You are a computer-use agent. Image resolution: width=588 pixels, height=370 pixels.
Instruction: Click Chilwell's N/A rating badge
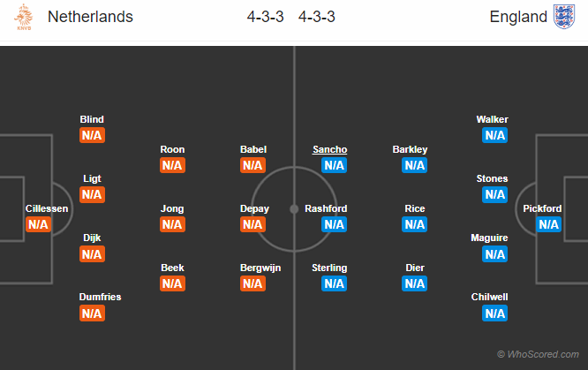pos(495,313)
